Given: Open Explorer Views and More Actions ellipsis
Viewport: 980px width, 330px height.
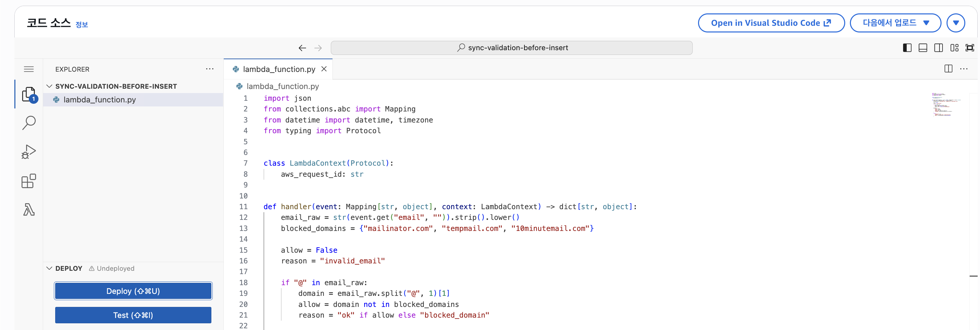Looking at the screenshot, I should coord(210,69).
